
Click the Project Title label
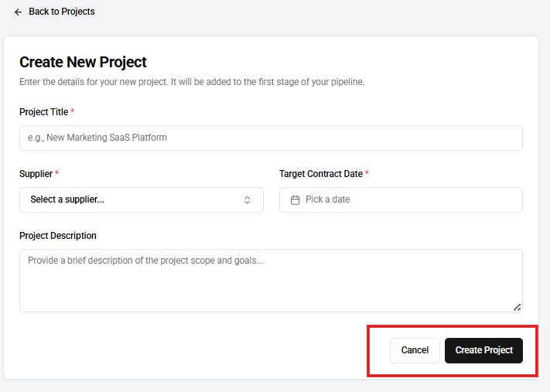click(43, 112)
